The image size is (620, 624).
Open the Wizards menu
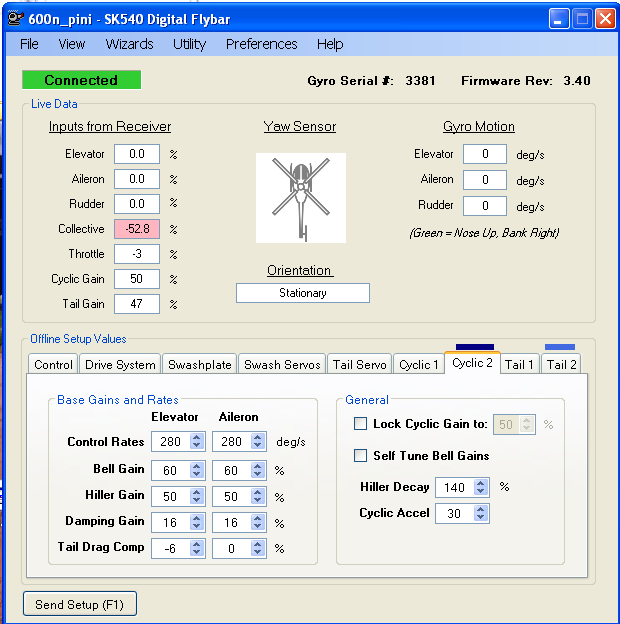pyautogui.click(x=129, y=44)
